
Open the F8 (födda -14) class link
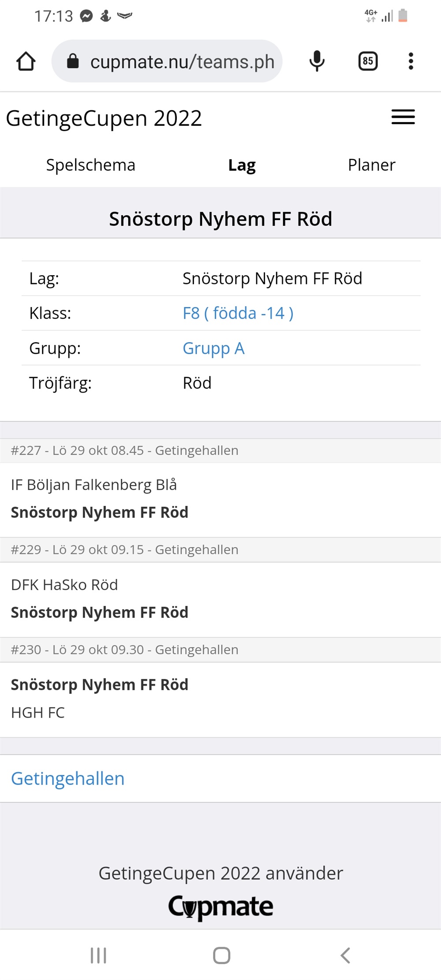[x=238, y=313]
